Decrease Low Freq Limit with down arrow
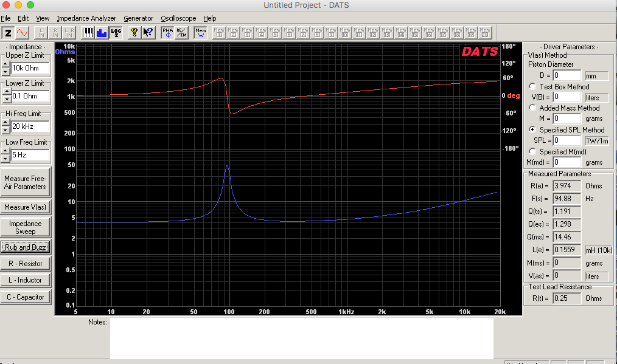This screenshot has height=364, width=617. 5,159
